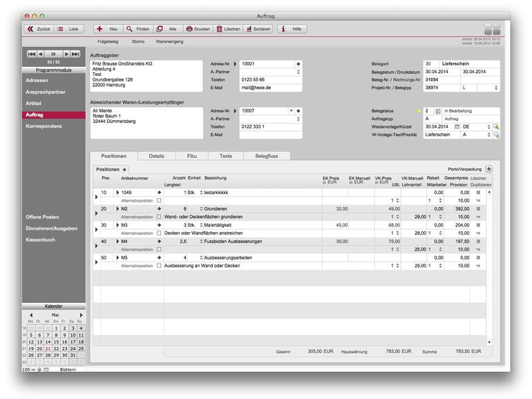Image resolution: width=532 pixels, height=399 pixels.
Task: Go back with the Zurück button
Action: point(39,29)
